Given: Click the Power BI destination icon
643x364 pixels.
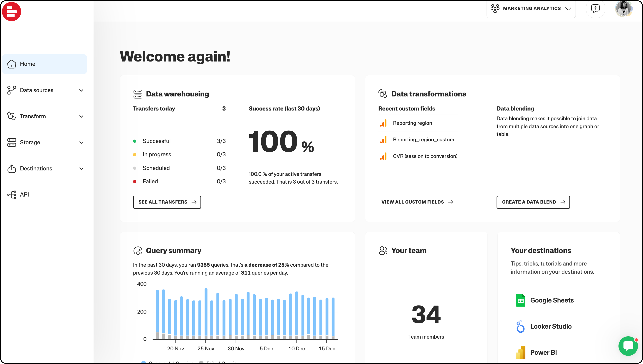Looking at the screenshot, I should tap(520, 352).
